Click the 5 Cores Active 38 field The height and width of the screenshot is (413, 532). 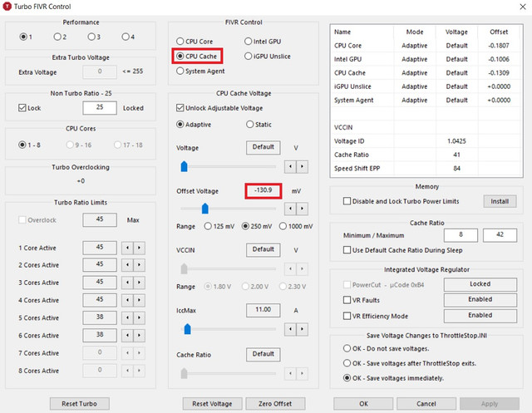(100, 317)
